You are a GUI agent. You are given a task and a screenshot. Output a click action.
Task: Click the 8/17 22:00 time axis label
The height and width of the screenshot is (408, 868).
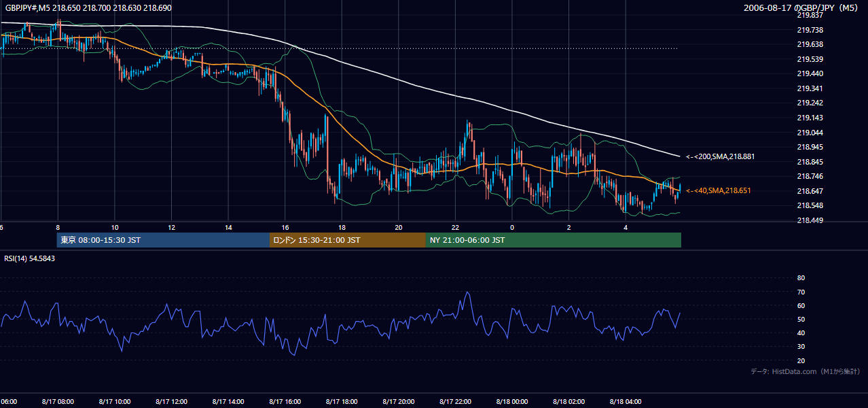click(455, 401)
